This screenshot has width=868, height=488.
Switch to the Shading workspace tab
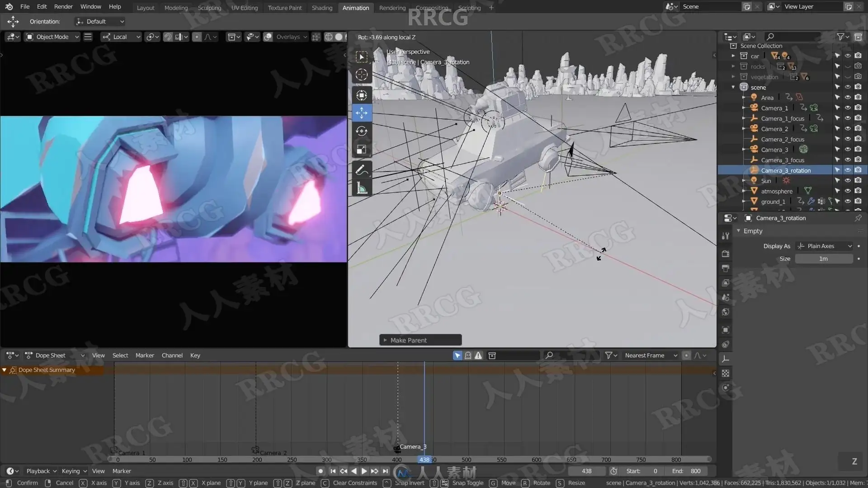322,8
